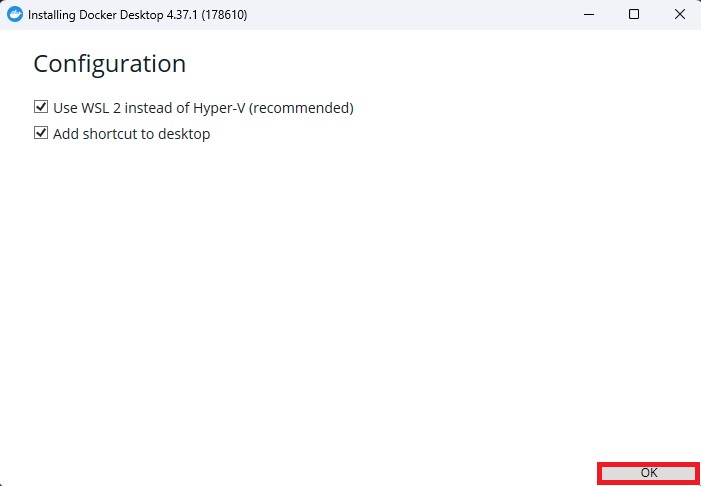The image size is (701, 486).
Task: Click the Configuration heading text
Action: coord(110,64)
